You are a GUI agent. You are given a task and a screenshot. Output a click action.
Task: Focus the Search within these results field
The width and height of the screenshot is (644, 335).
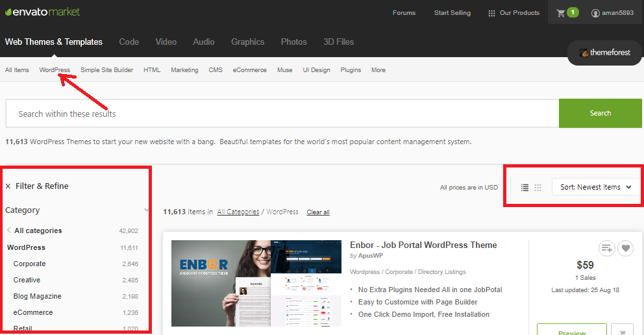[x=282, y=114]
